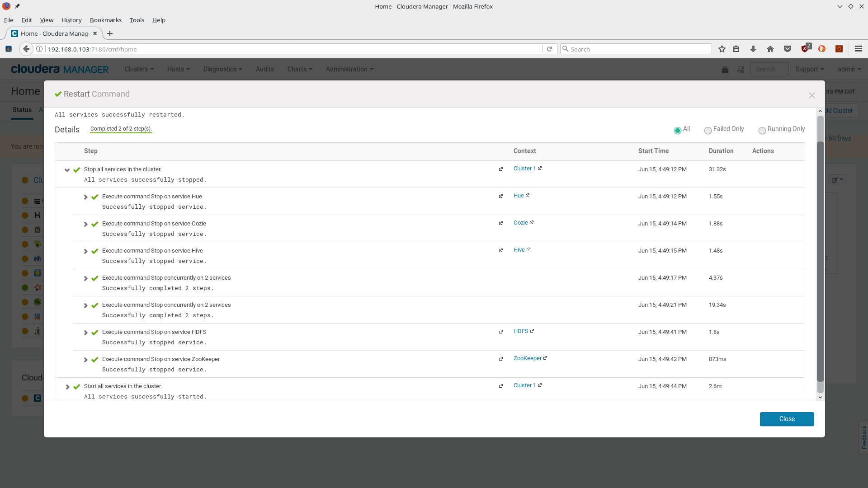Click Feedback side tab
Image resolution: width=868 pixels, height=488 pixels.
pos(863,437)
